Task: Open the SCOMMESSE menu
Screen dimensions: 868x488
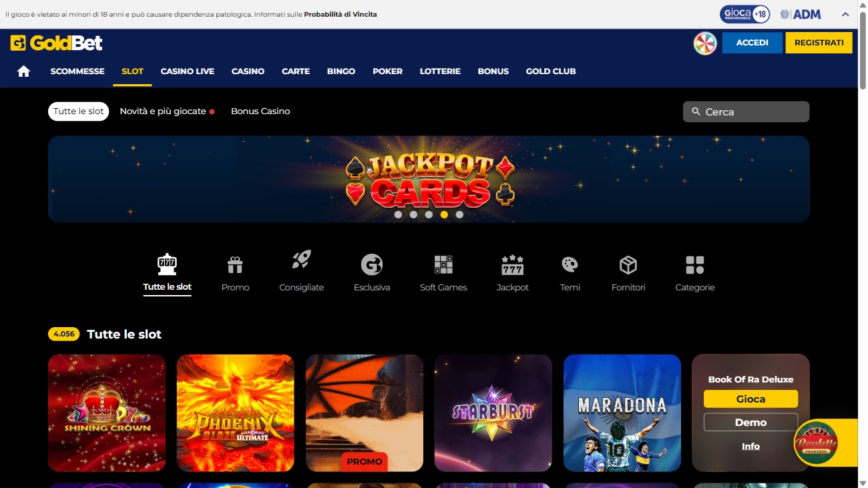Action: [77, 71]
